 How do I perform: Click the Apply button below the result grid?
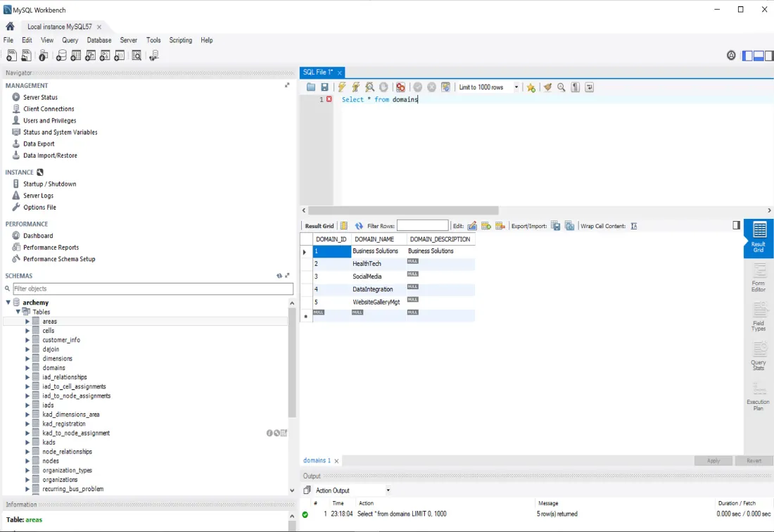pyautogui.click(x=713, y=460)
